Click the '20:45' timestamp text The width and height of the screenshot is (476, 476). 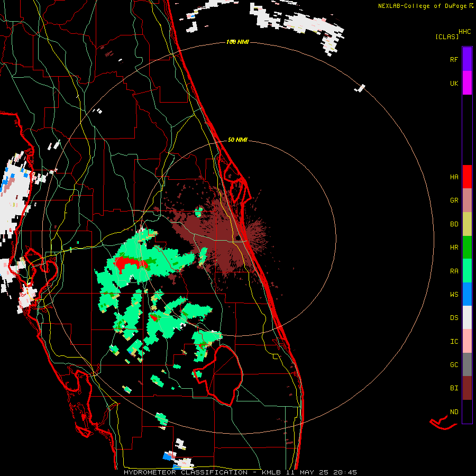tap(344, 472)
